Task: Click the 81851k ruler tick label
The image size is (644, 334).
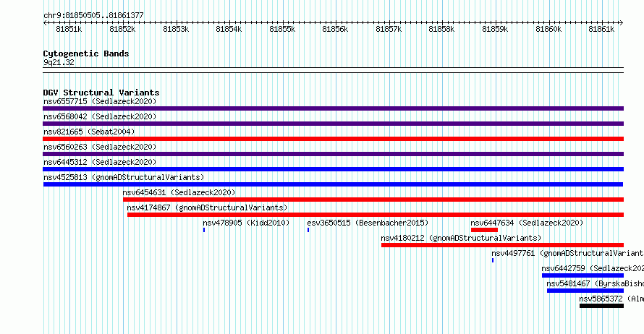Action: [x=69, y=29]
